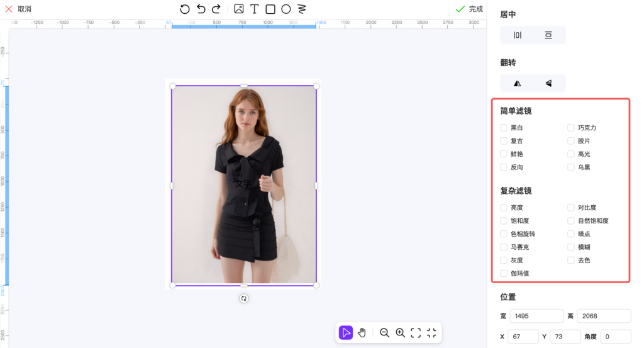The width and height of the screenshot is (644, 348).
Task: Enable the 鲜艳 filter
Action: click(504, 154)
